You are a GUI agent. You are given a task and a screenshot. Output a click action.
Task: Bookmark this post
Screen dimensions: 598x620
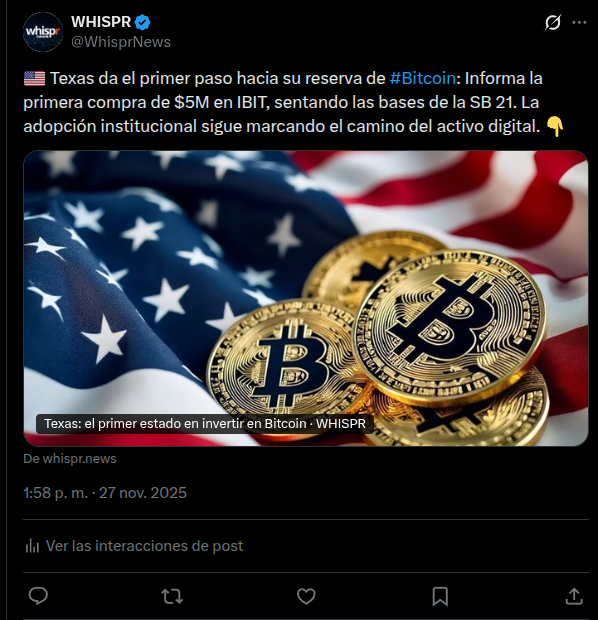pyautogui.click(x=440, y=596)
